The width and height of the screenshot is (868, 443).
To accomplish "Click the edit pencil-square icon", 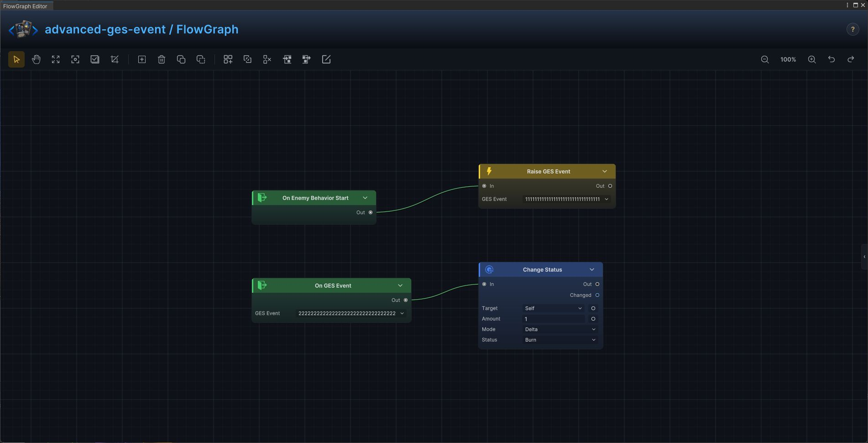I will (x=326, y=59).
